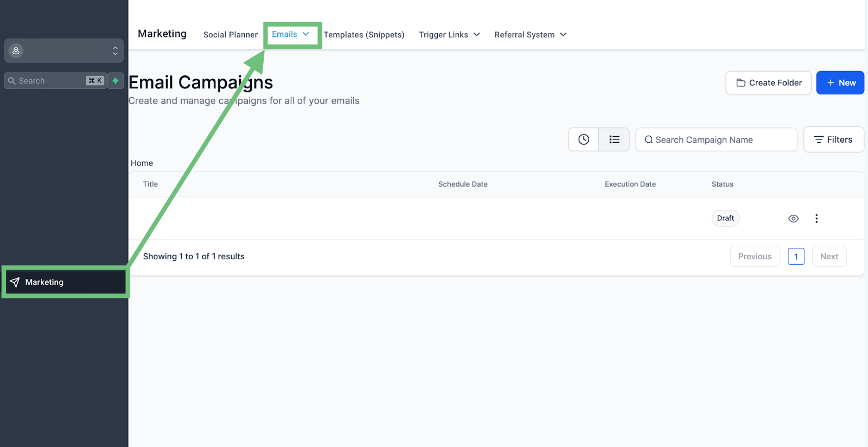Click the Home breadcrumb
Screen dimensions: 868x447
point(142,163)
